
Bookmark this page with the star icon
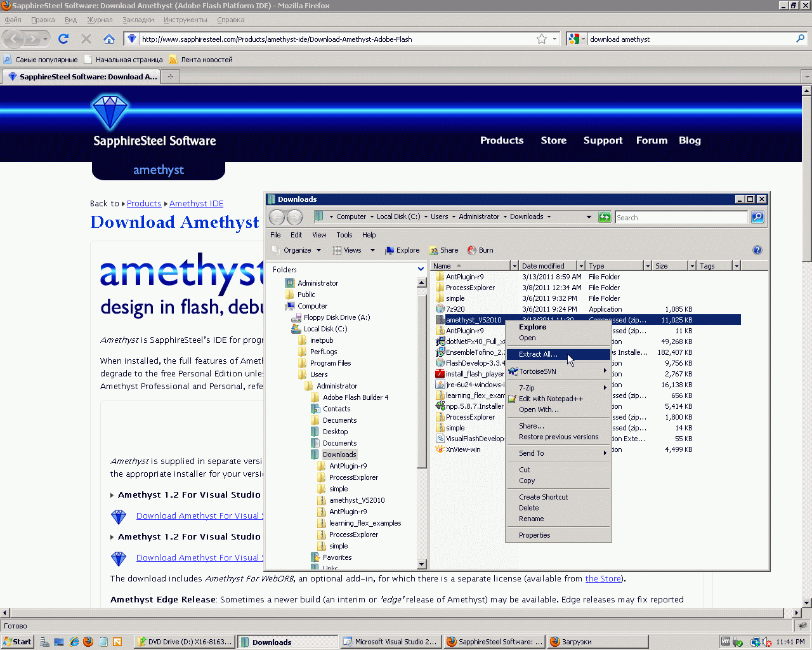[542, 39]
